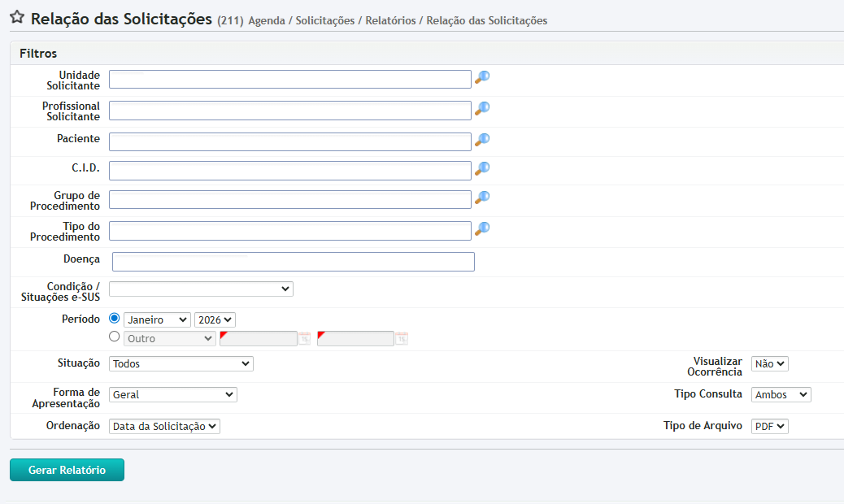
Task: Change the year dropdown from 2026
Action: click(215, 320)
